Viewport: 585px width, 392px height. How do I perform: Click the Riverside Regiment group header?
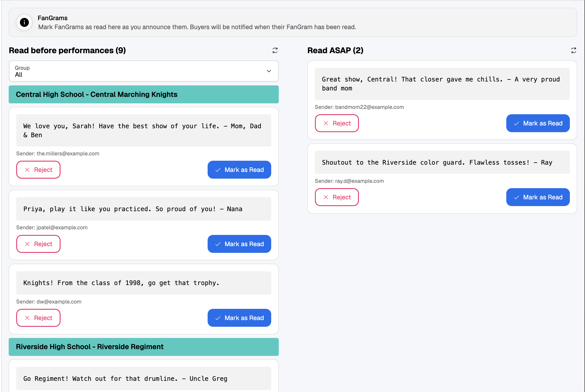click(143, 347)
